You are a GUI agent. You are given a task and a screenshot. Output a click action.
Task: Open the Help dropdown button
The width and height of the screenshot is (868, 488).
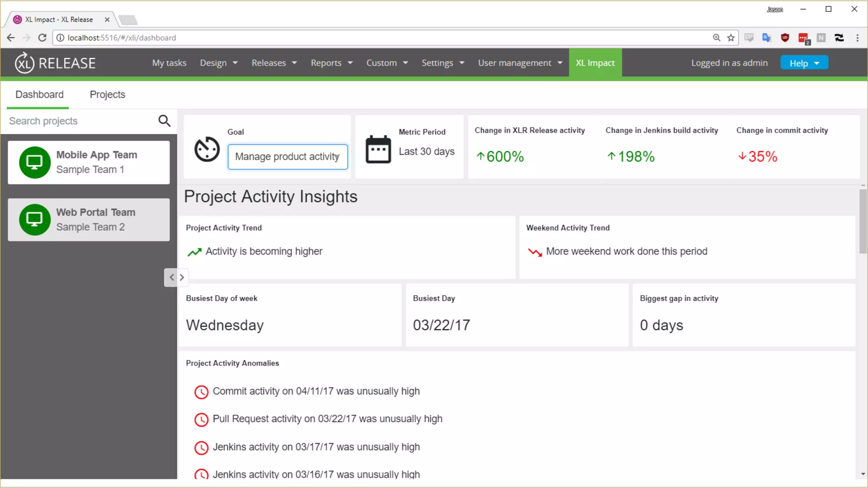[x=804, y=63]
